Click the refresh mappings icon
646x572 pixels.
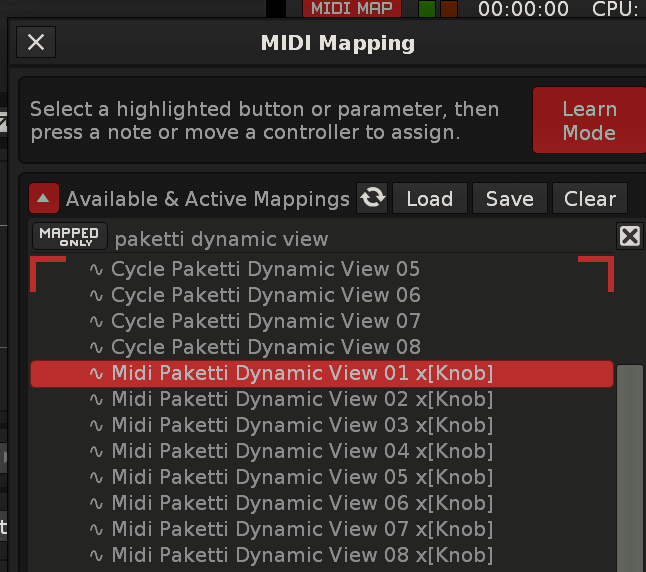point(373,198)
